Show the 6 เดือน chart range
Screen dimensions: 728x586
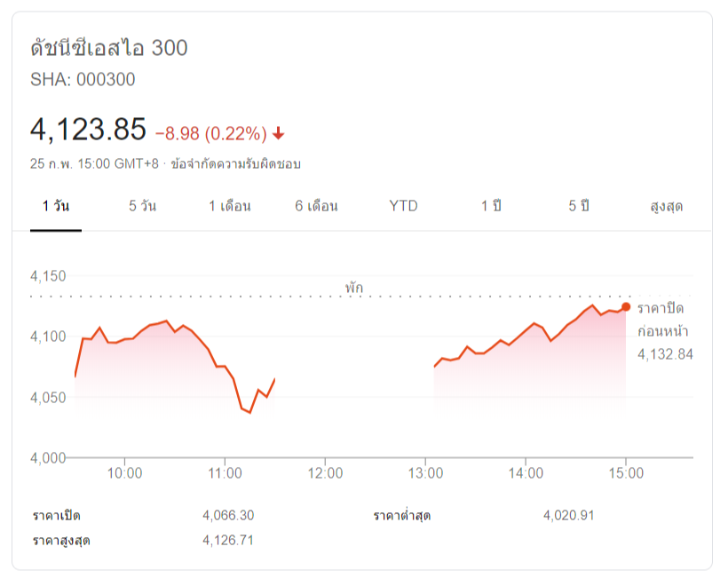click(x=317, y=206)
